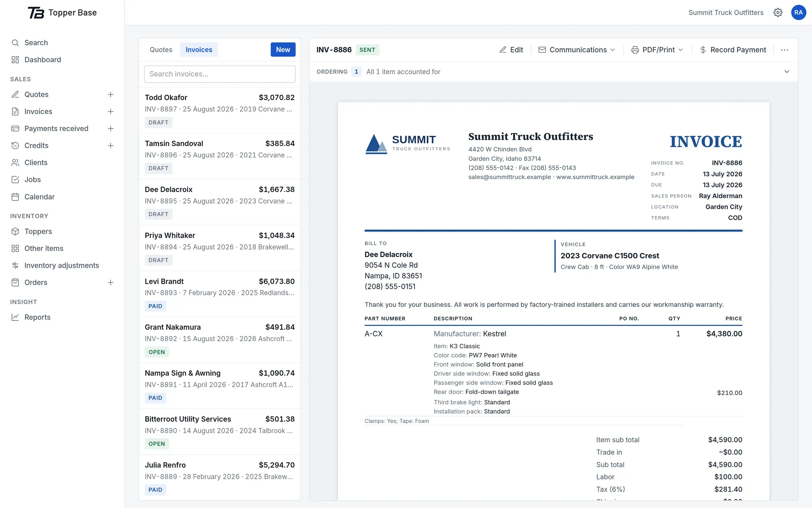Click the Invoices document icon in sidebar
The height and width of the screenshot is (508, 812).
click(x=15, y=111)
